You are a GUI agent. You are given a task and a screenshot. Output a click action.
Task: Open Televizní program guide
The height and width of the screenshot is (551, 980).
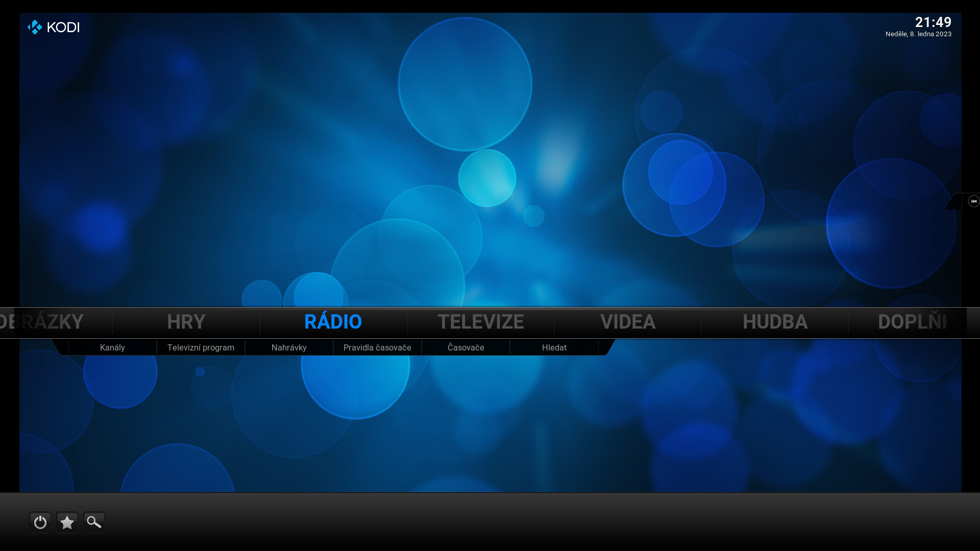coord(201,347)
